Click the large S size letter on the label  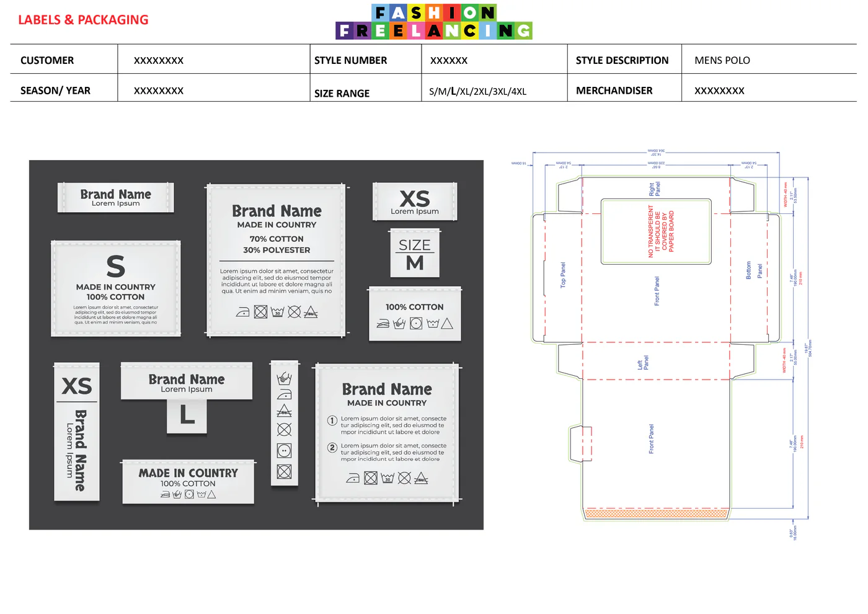click(116, 267)
